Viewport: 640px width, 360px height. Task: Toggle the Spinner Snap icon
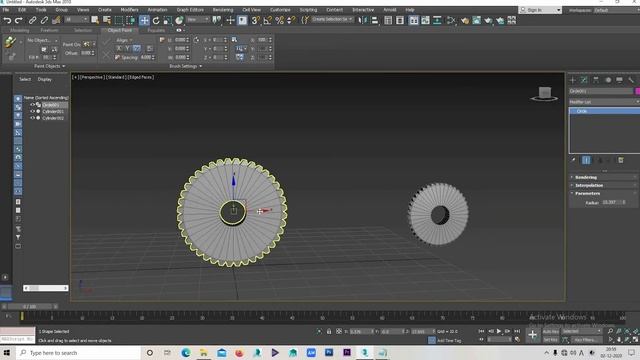click(x=291, y=20)
